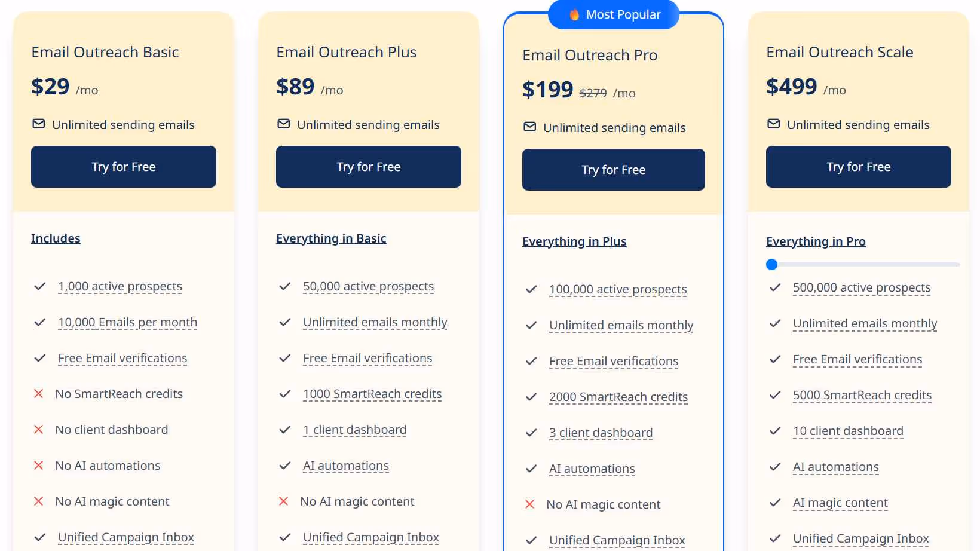
Task: Click the red X beside No SmartReach credits
Action: (38, 393)
